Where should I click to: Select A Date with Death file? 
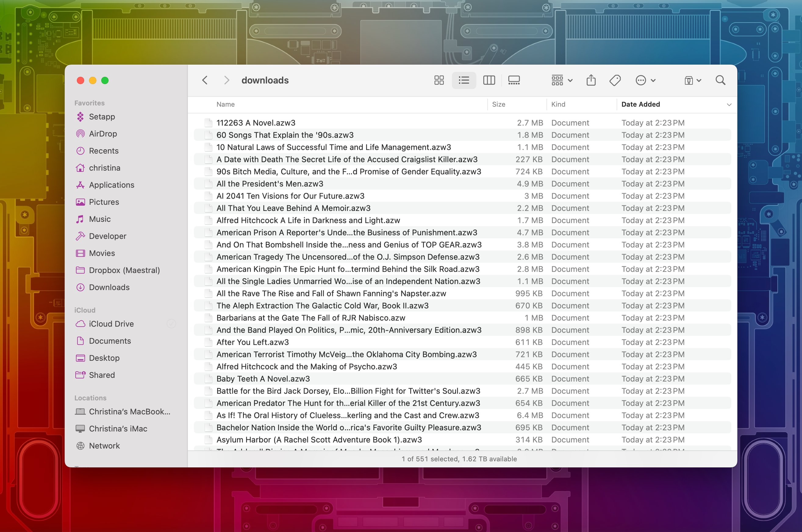[463, 159]
